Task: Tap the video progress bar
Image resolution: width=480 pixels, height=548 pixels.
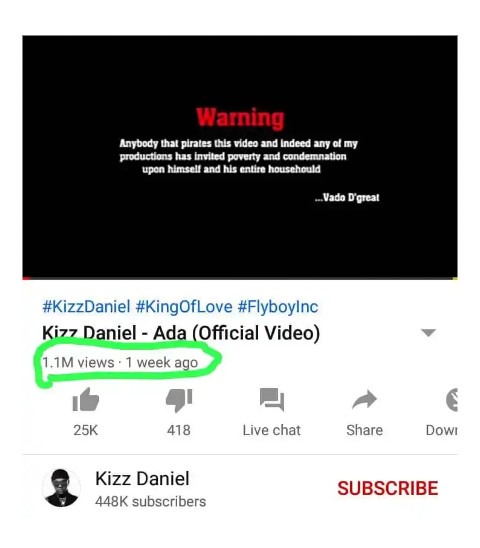Action: pyautogui.click(x=240, y=279)
